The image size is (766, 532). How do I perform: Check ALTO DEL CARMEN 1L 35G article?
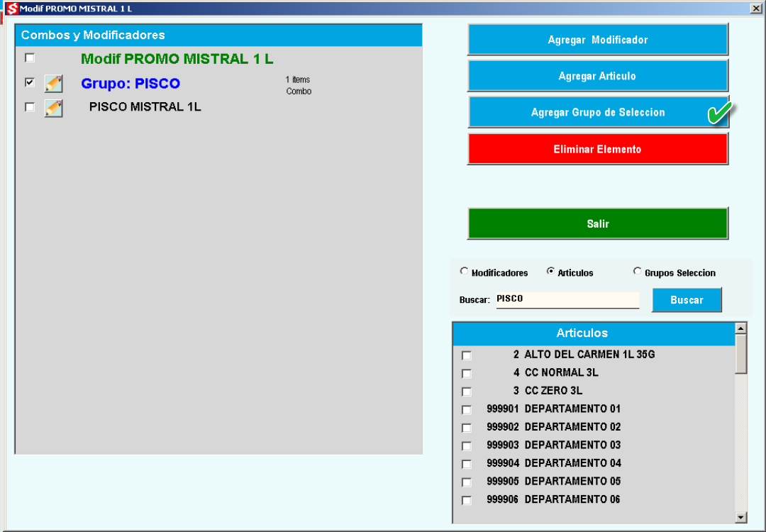click(x=467, y=355)
